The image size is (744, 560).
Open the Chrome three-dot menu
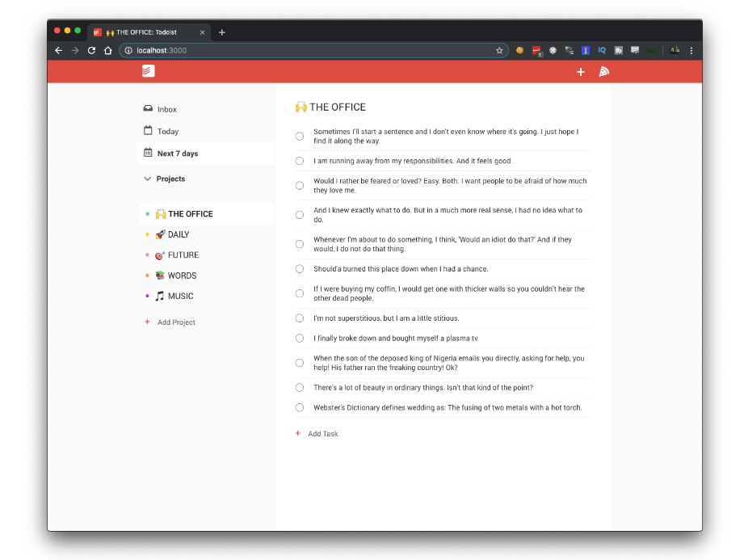[x=691, y=50]
